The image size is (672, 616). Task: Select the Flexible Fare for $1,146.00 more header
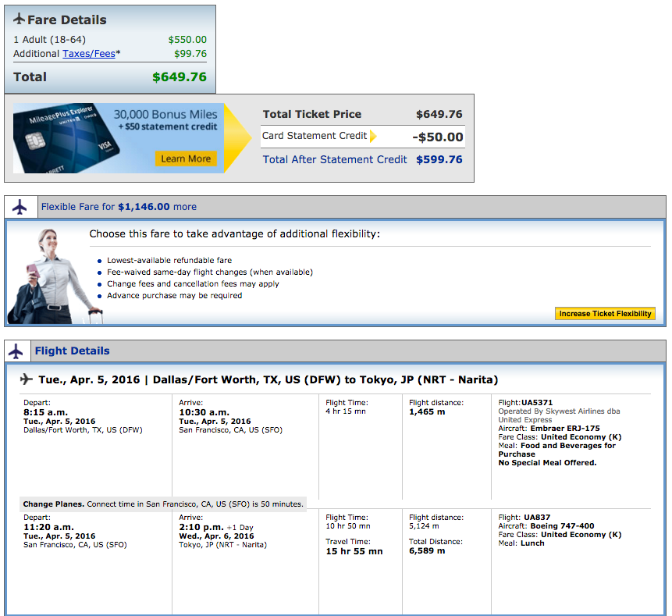click(x=119, y=207)
